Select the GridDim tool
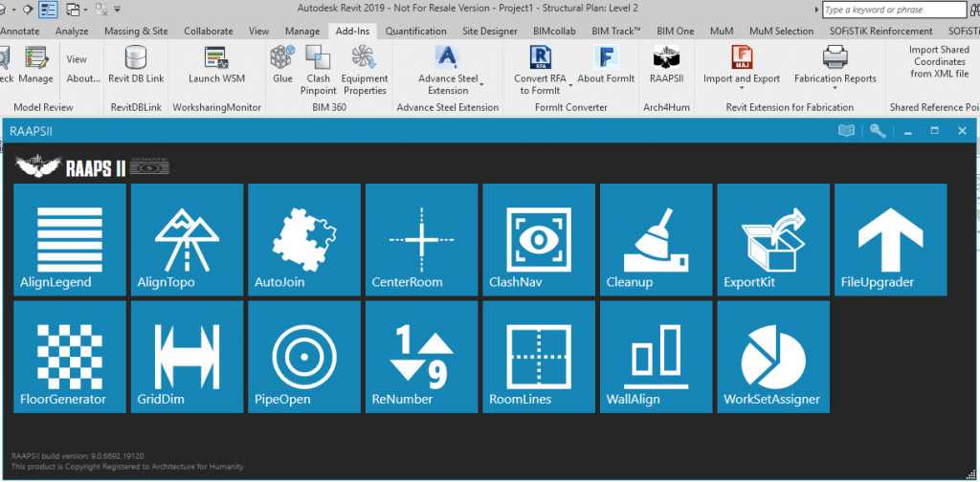Viewport: 980px width, 482px height. coord(187,357)
